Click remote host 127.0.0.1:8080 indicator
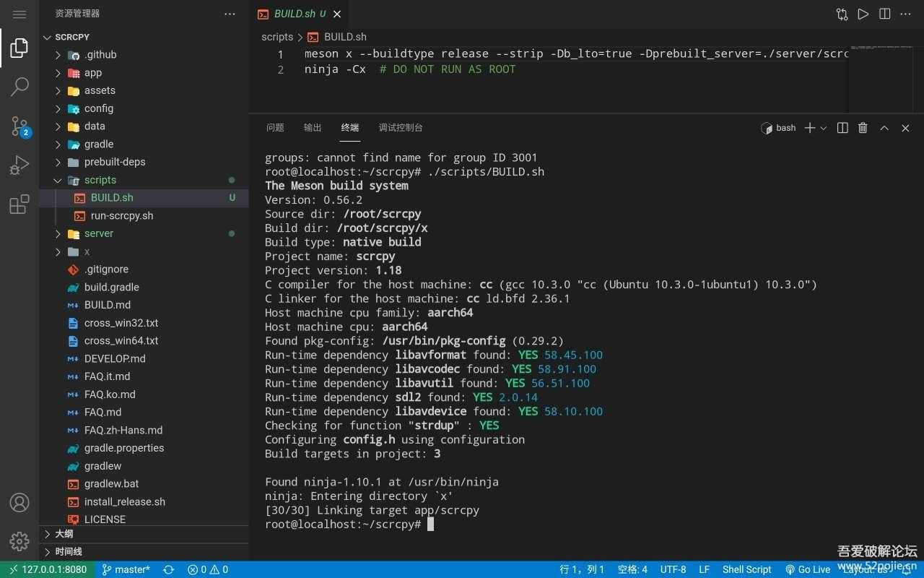 click(x=47, y=569)
